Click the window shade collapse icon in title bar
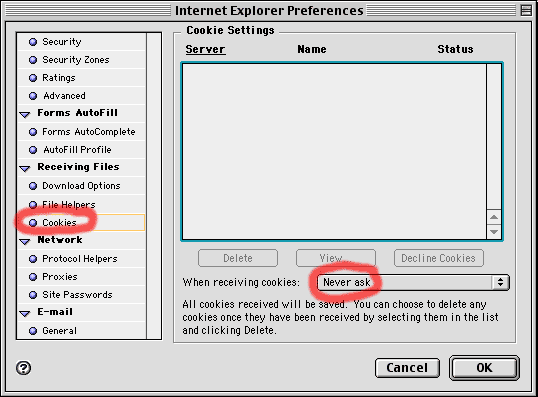The width and height of the screenshot is (538, 397). (x=526, y=11)
